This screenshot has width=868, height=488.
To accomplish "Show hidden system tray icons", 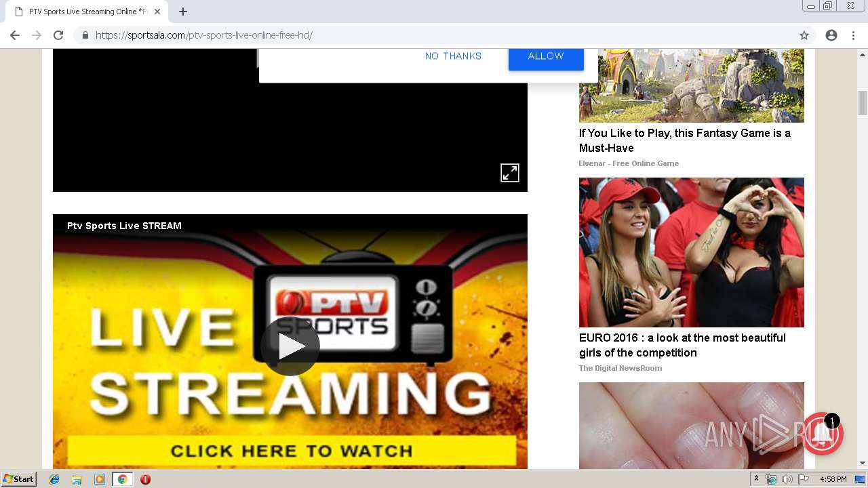I will (x=756, y=479).
